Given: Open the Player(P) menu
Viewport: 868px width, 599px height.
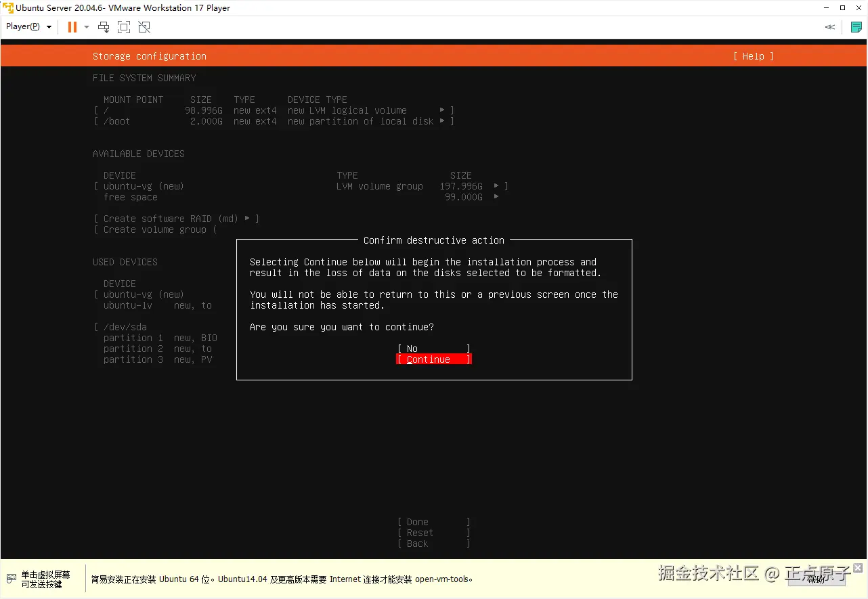Looking at the screenshot, I should (29, 26).
